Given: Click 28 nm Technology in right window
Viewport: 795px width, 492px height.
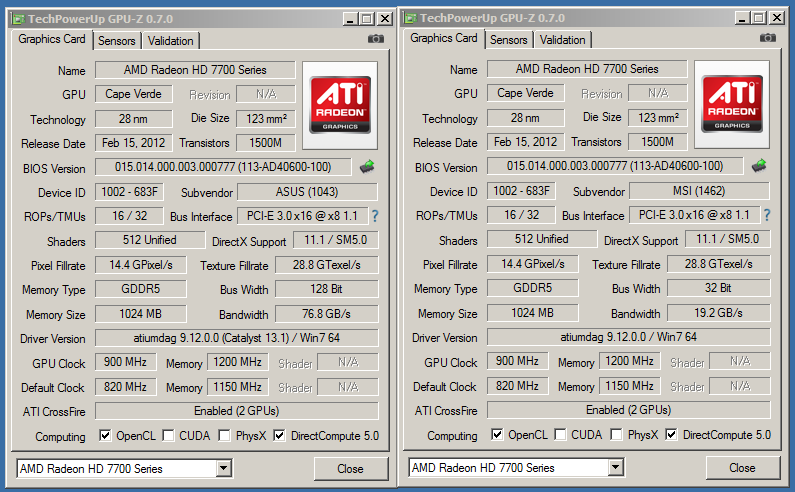Looking at the screenshot, I should 525,118.
